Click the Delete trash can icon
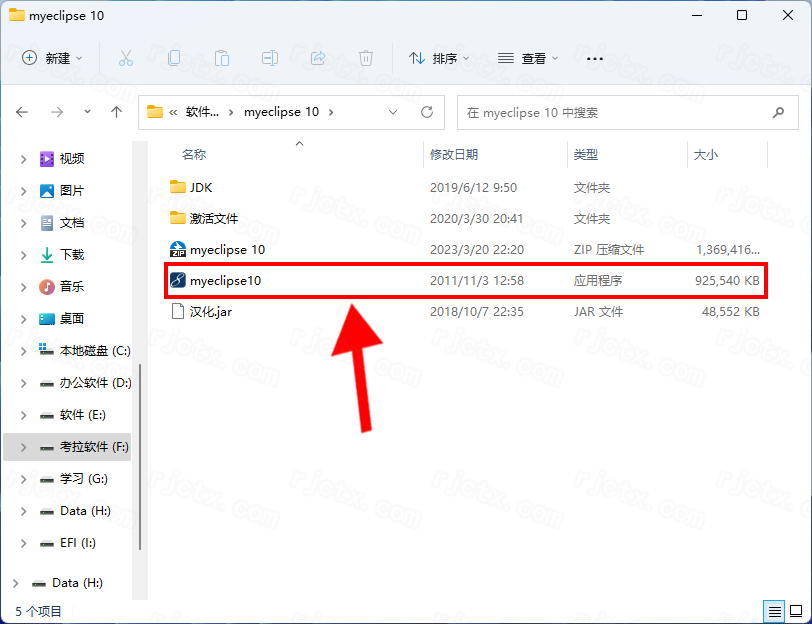Screen dimensions: 812x624 [x=366, y=58]
